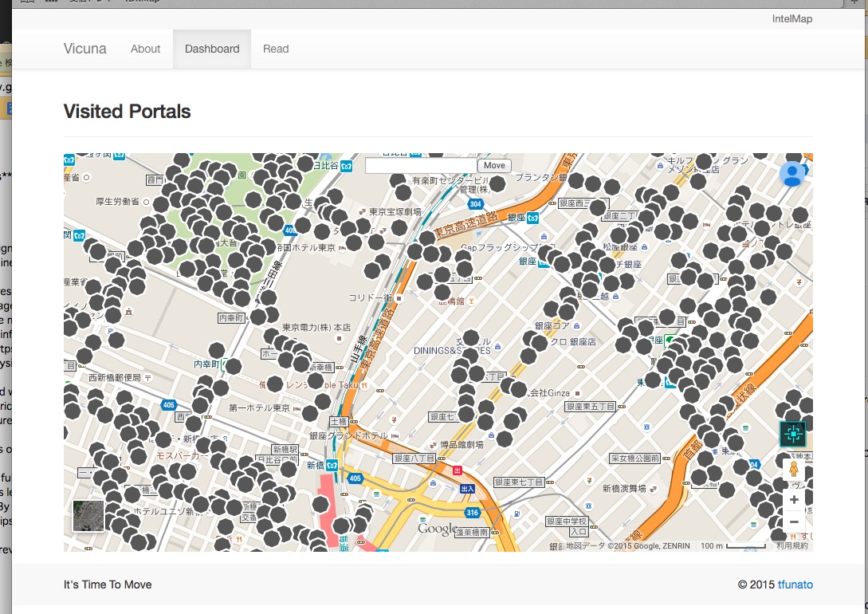Click the 博品館劇場 label
Screen dimensions: 868x614
tap(461, 445)
